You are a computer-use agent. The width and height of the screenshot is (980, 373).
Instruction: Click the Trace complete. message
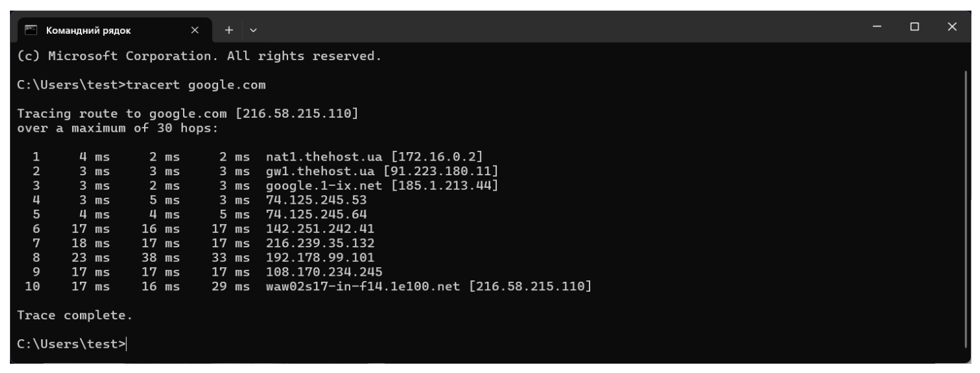tap(75, 315)
